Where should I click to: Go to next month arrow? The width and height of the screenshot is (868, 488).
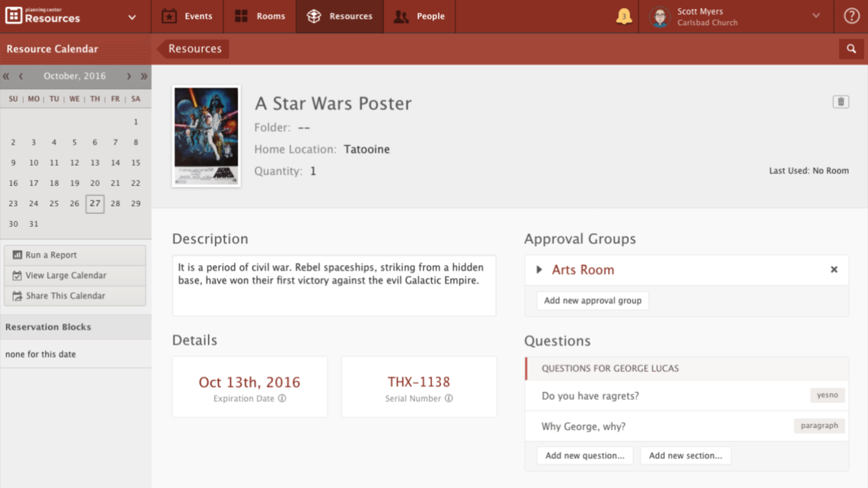pos(129,76)
